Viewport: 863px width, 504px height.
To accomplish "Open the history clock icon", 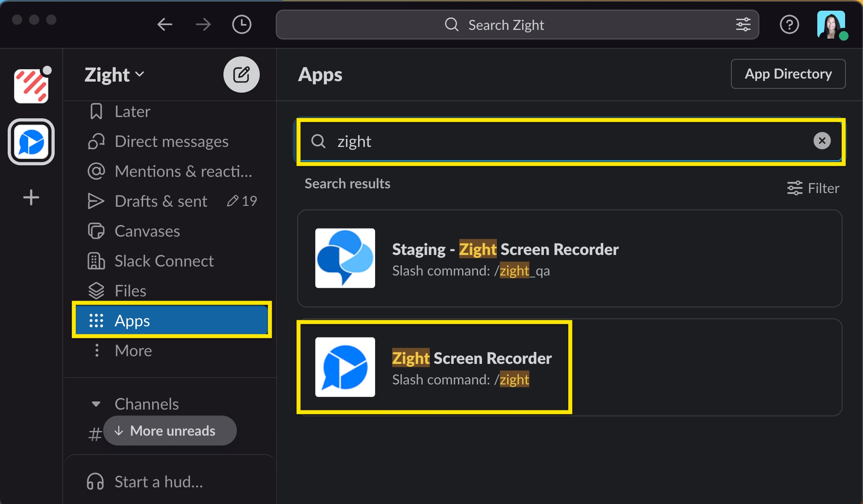I will pyautogui.click(x=242, y=24).
